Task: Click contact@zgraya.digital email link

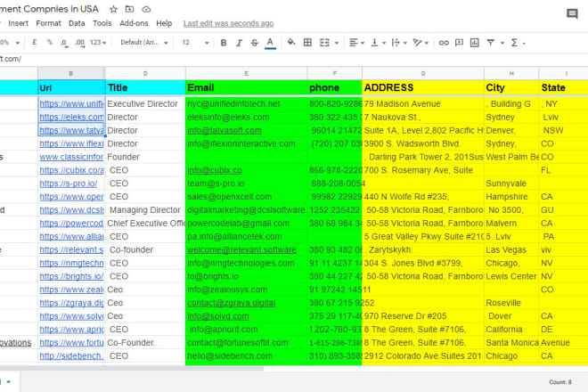Action: pyautogui.click(x=232, y=303)
